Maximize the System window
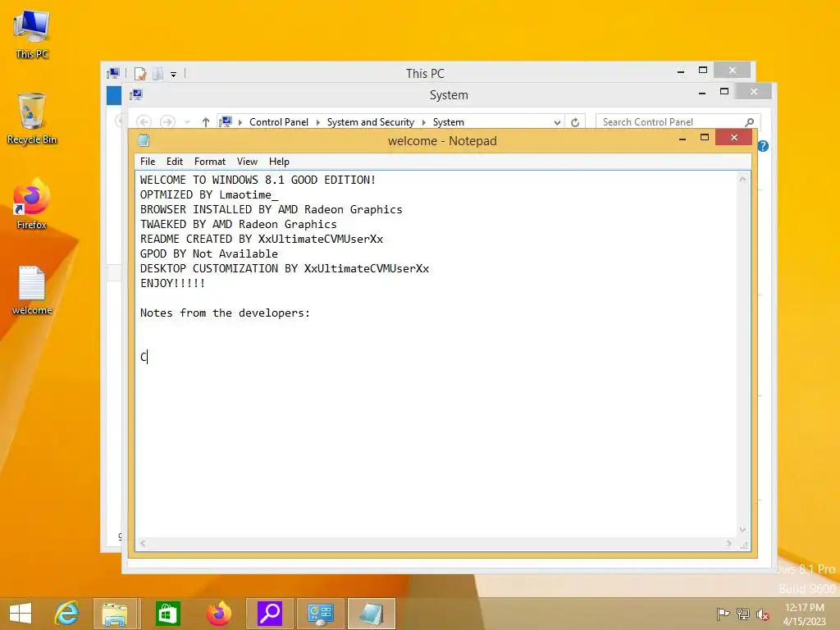The width and height of the screenshot is (840, 630). [x=724, y=92]
